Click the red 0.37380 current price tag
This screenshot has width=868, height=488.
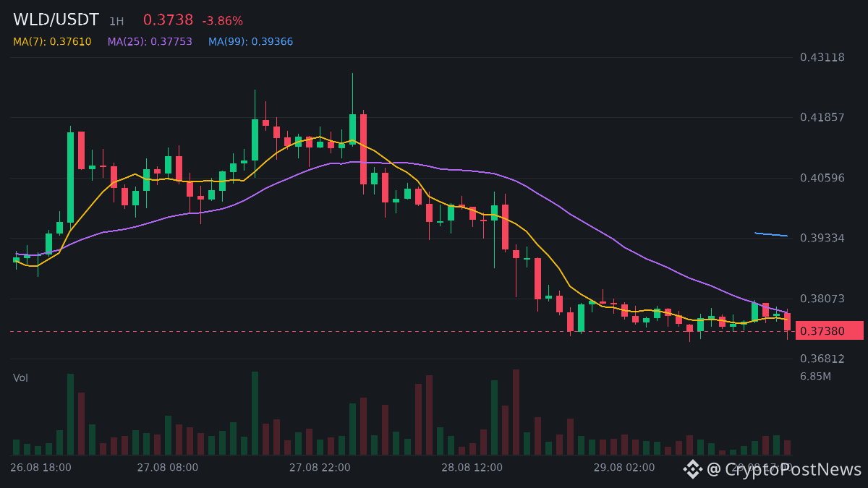point(830,331)
